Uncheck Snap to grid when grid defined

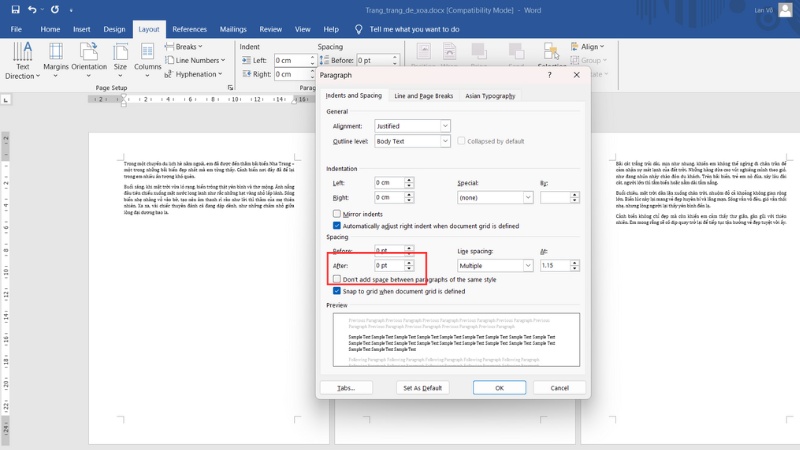[x=337, y=291]
